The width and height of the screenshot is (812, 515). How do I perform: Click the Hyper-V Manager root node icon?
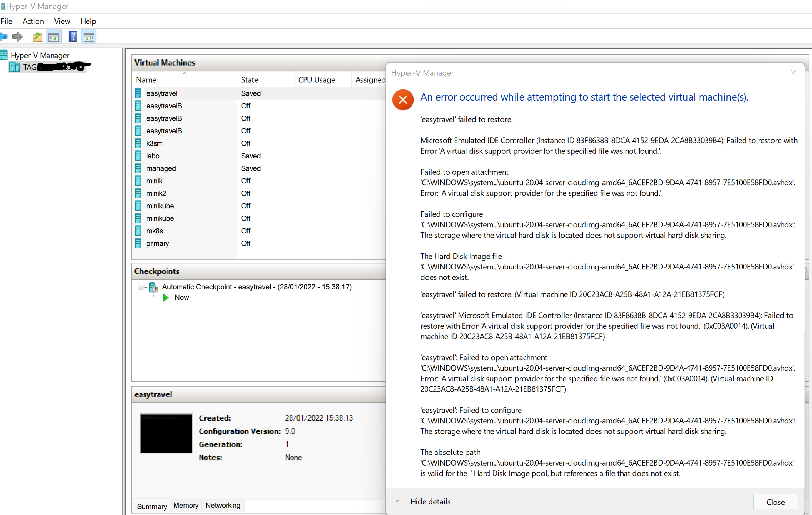(x=4, y=55)
